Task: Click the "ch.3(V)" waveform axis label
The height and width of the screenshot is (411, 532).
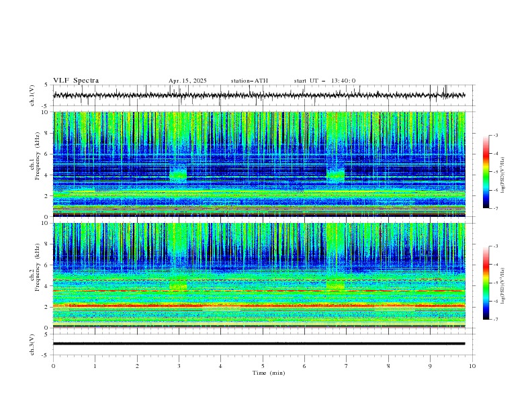Action: [32, 345]
